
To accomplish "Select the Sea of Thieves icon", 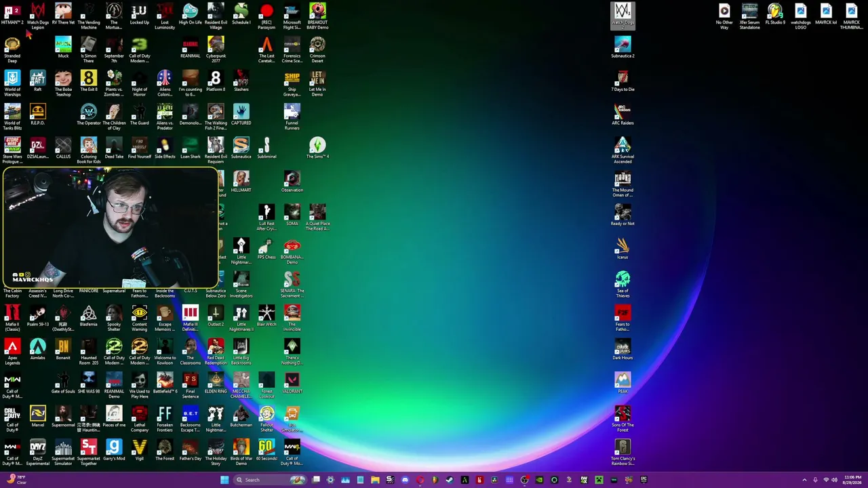I will pos(623,284).
